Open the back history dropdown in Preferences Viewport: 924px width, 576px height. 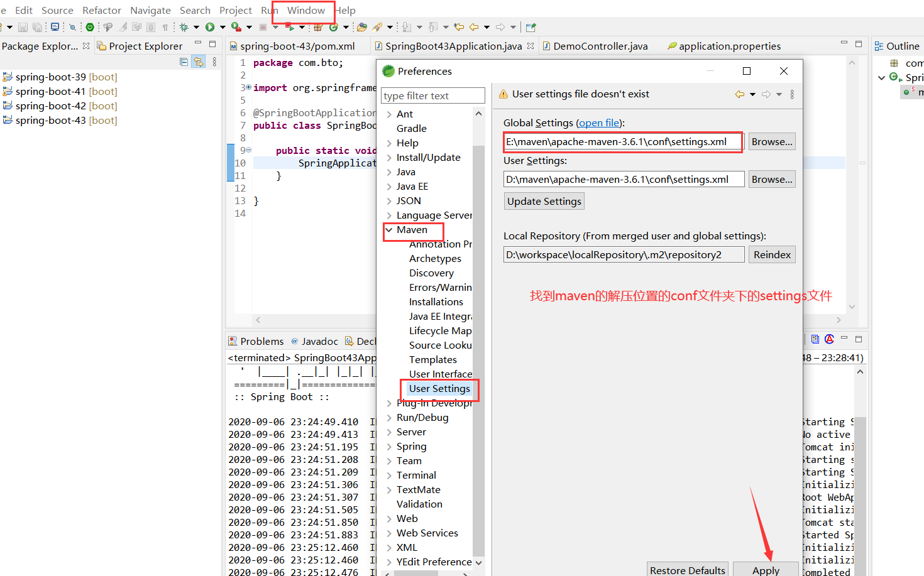[752, 94]
